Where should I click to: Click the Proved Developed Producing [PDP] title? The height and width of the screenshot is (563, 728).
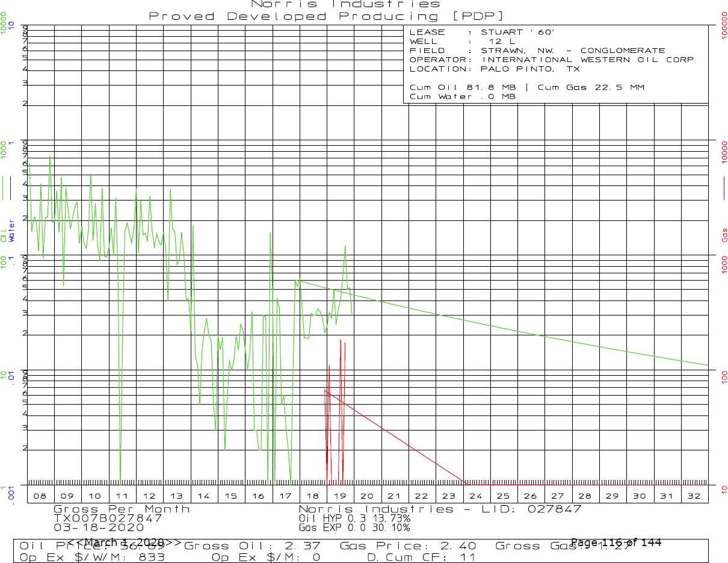click(327, 16)
